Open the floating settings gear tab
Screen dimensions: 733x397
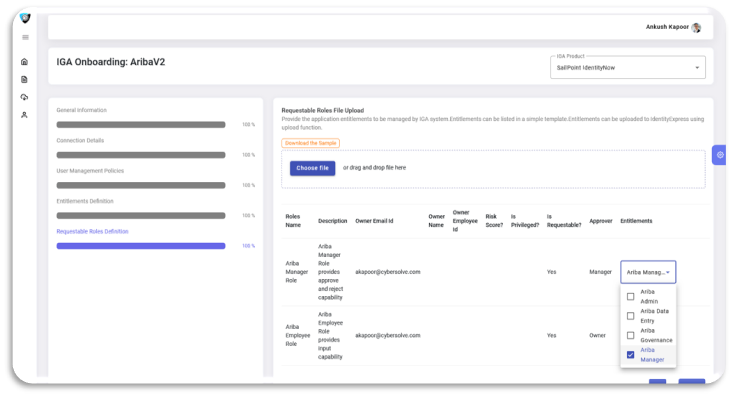coord(719,155)
